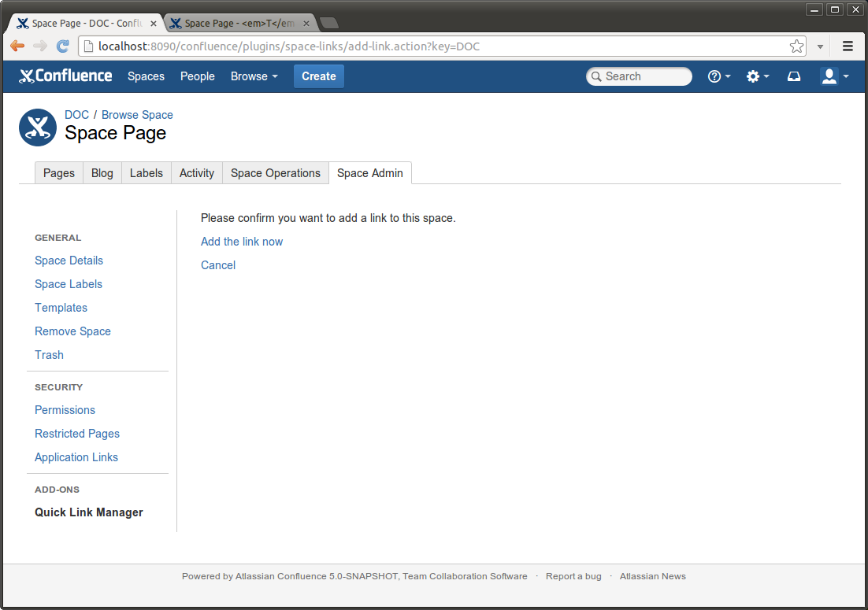
Task: Open the administration gear menu
Action: 757,76
